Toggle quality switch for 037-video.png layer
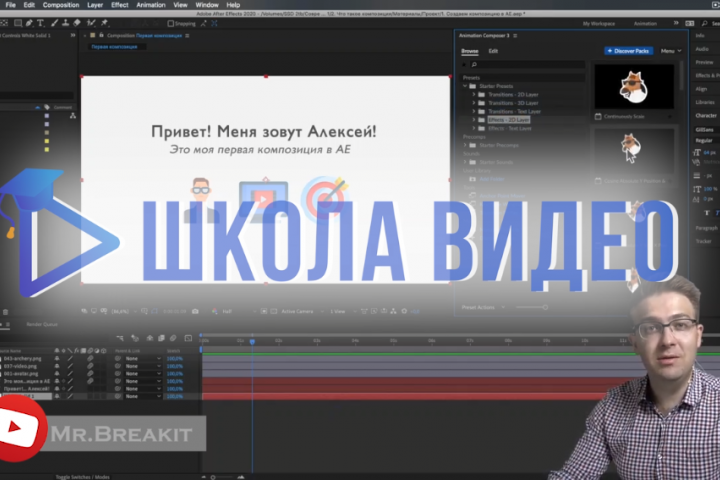The image size is (720, 480). pyautogui.click(x=70, y=366)
